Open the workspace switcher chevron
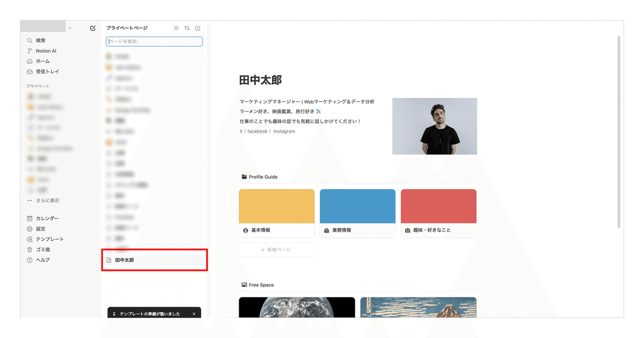Screen dimensions: 644x338 [70, 28]
